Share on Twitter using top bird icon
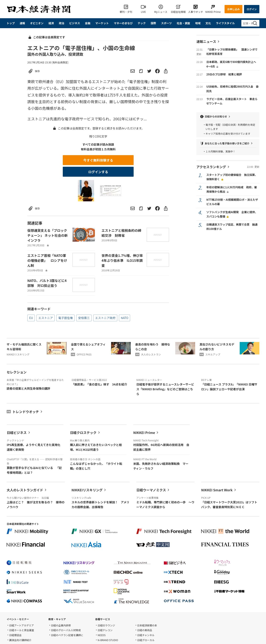The height and width of the screenshot is (644, 266). 149,71
